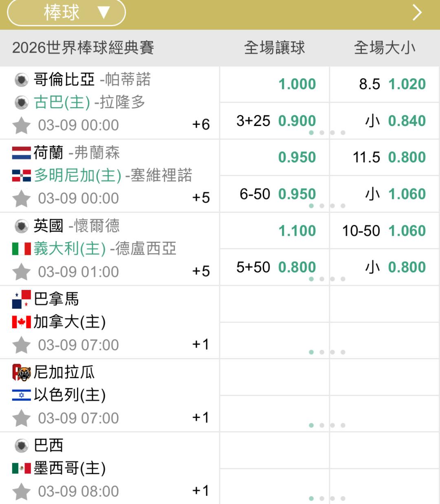This screenshot has width=440, height=504.
Task: Click the right arrow in header
Action: 417,13
